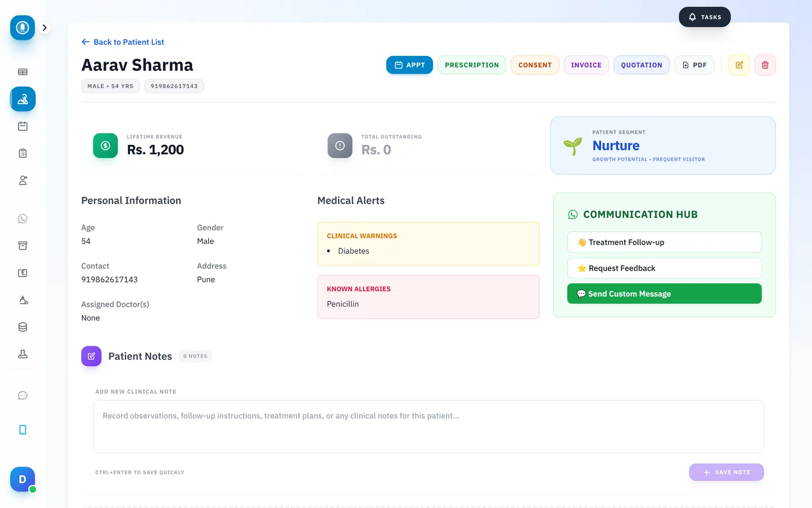Open the lab flask icon in sidebar

tap(23, 354)
